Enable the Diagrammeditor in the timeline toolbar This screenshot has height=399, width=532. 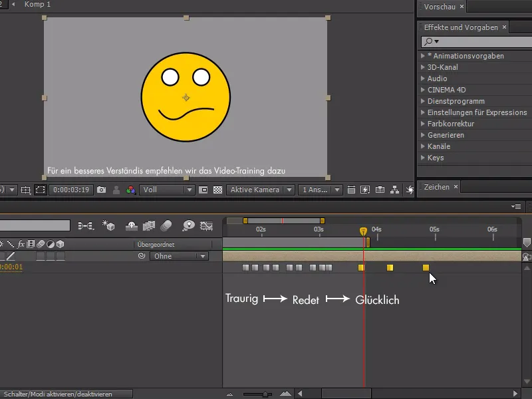207,225
